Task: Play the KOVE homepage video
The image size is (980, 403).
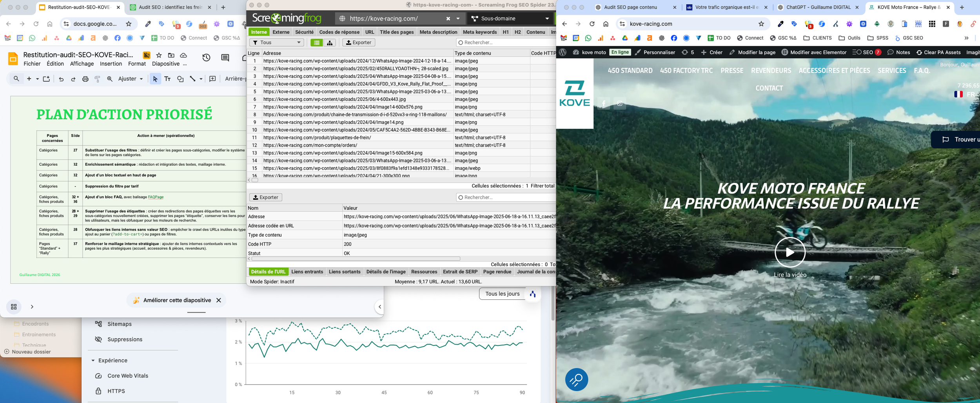Action: point(790,252)
